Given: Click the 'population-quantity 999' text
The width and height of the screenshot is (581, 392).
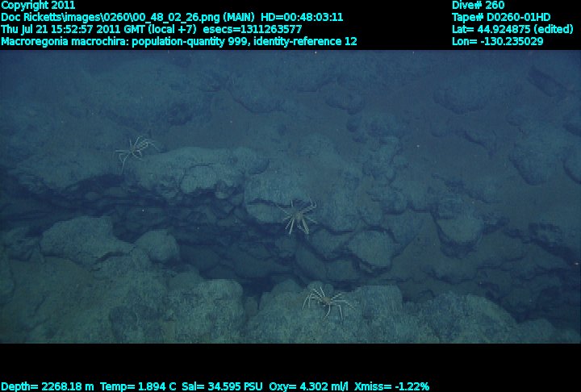Looking at the screenshot, I should [x=191, y=41].
